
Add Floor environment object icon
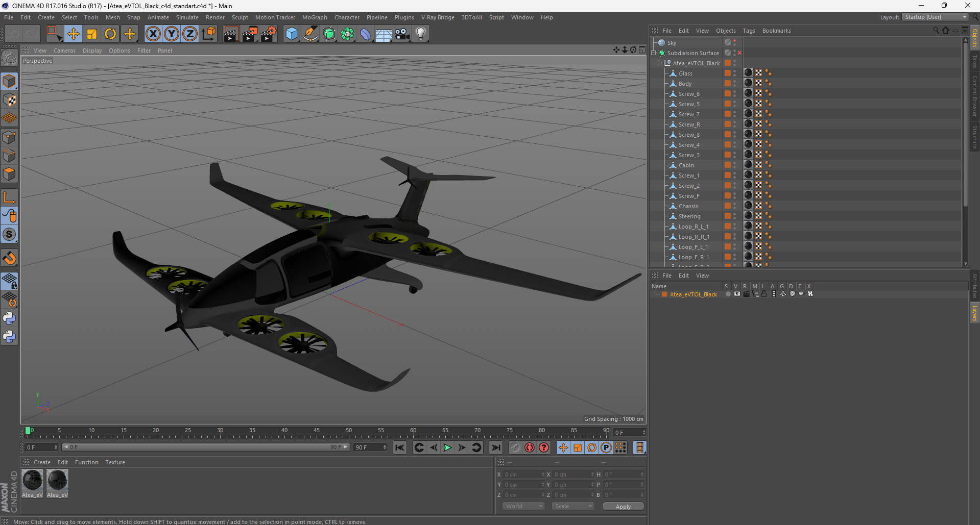click(x=384, y=34)
